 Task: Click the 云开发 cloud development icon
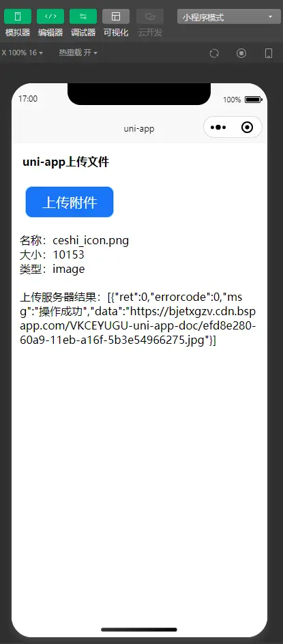click(x=150, y=16)
